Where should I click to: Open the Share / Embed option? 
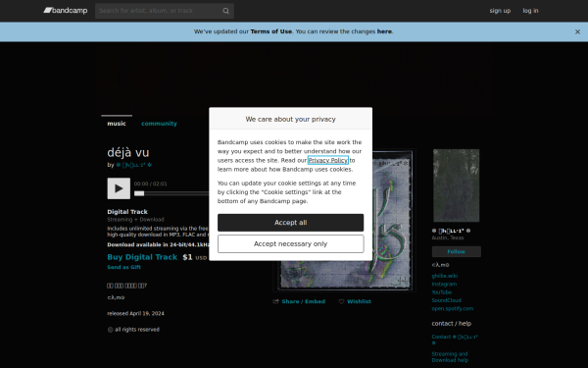click(303, 301)
